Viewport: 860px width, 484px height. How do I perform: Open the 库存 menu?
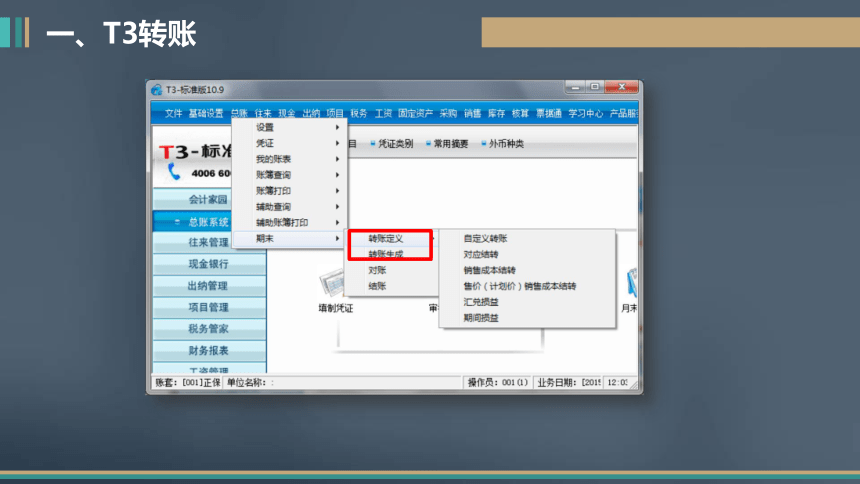pos(496,113)
